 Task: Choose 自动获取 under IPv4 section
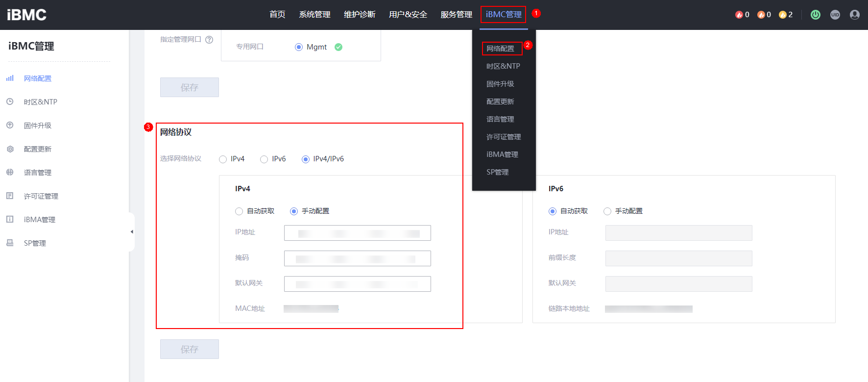(239, 211)
